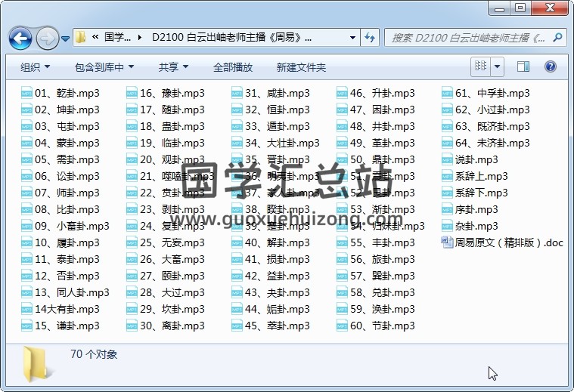Open the 组织 menu
The image size is (574, 392).
click(35, 67)
